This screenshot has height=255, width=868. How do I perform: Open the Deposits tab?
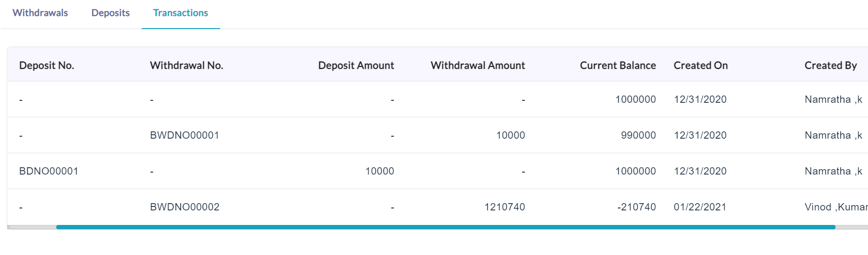point(111,13)
